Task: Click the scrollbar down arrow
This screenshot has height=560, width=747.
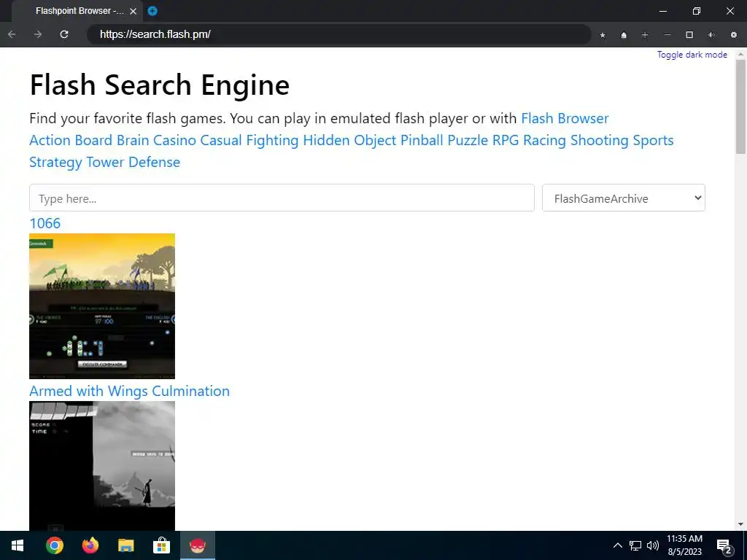Action: click(x=740, y=524)
